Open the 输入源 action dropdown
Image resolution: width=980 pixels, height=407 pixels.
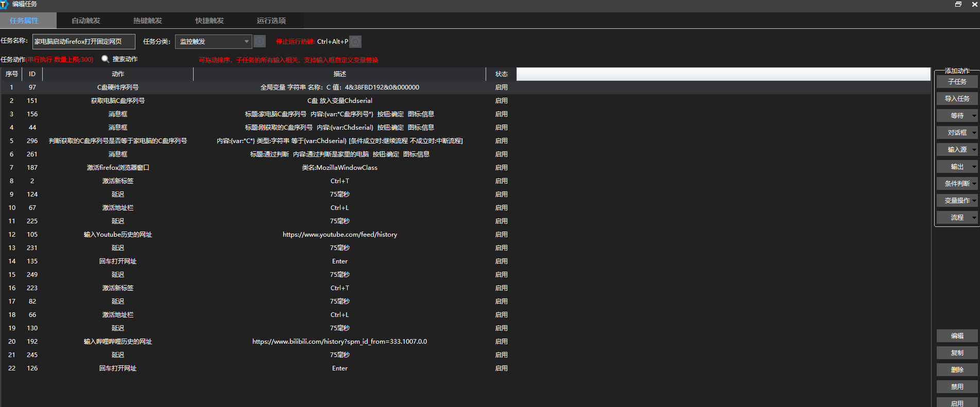point(974,150)
